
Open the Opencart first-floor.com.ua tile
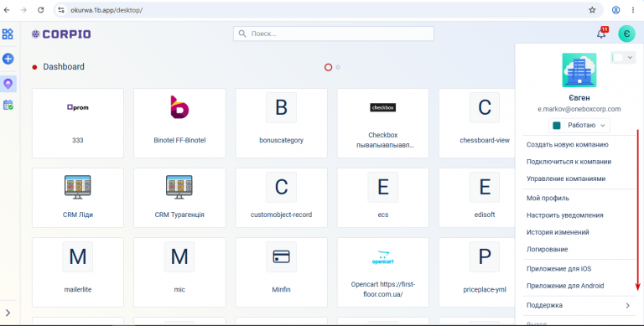click(x=382, y=272)
